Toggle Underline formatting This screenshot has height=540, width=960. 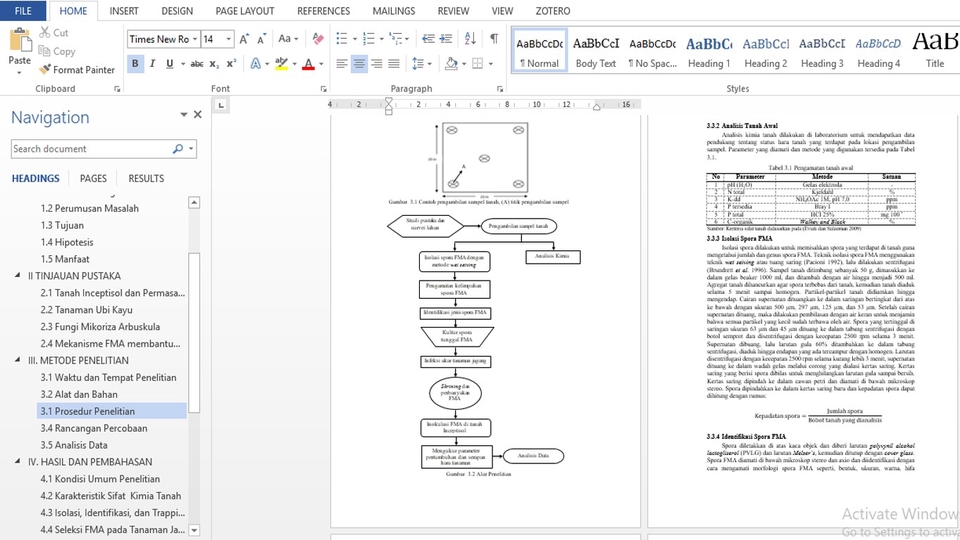170,64
